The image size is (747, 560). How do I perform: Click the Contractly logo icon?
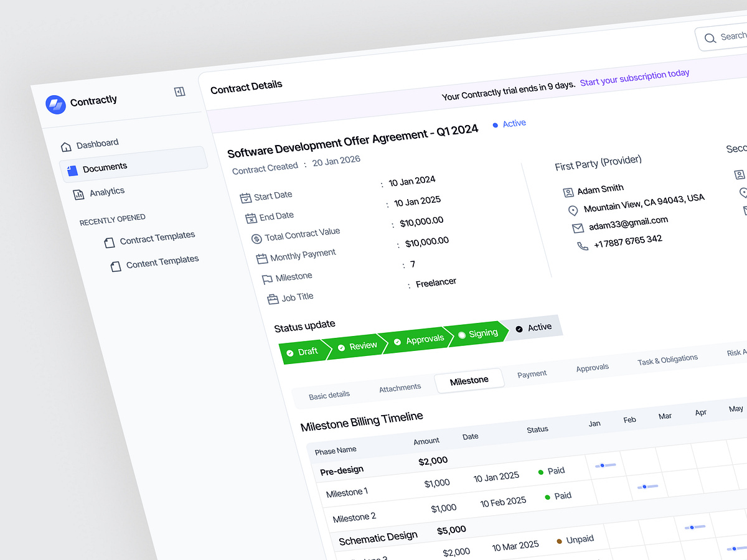tap(55, 105)
